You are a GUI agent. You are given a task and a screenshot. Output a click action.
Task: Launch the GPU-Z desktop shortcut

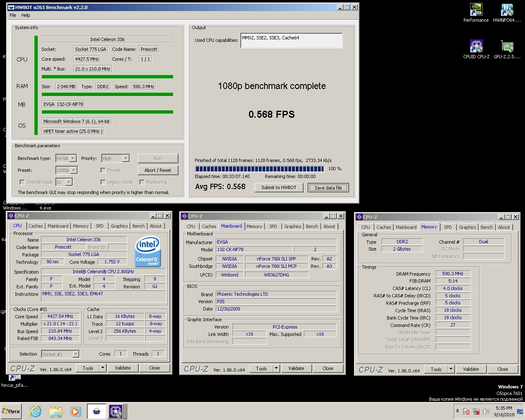click(x=507, y=49)
